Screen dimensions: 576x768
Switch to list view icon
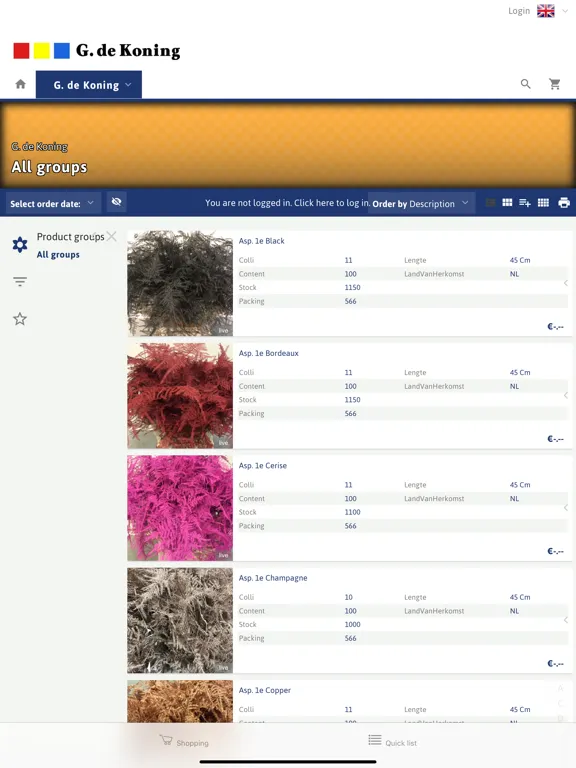tap(490, 203)
